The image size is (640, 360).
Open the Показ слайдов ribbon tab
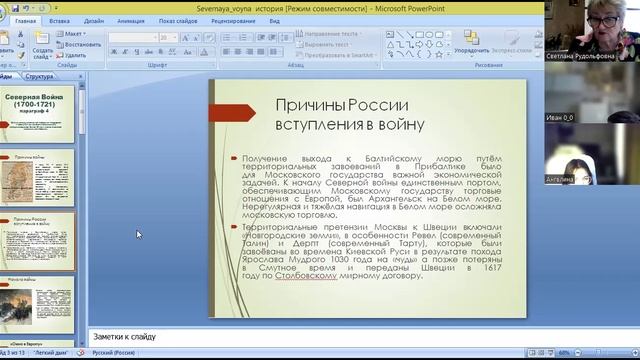click(178, 21)
